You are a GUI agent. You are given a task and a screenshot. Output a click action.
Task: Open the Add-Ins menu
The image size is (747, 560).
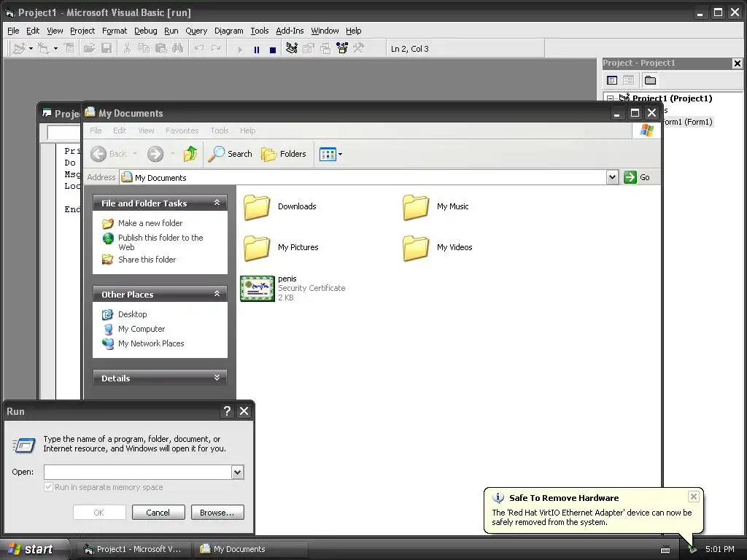290,31
